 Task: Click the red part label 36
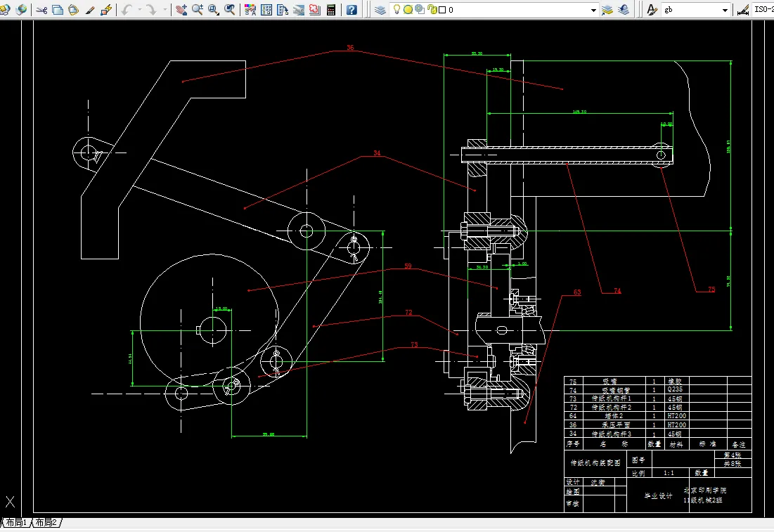click(x=350, y=47)
